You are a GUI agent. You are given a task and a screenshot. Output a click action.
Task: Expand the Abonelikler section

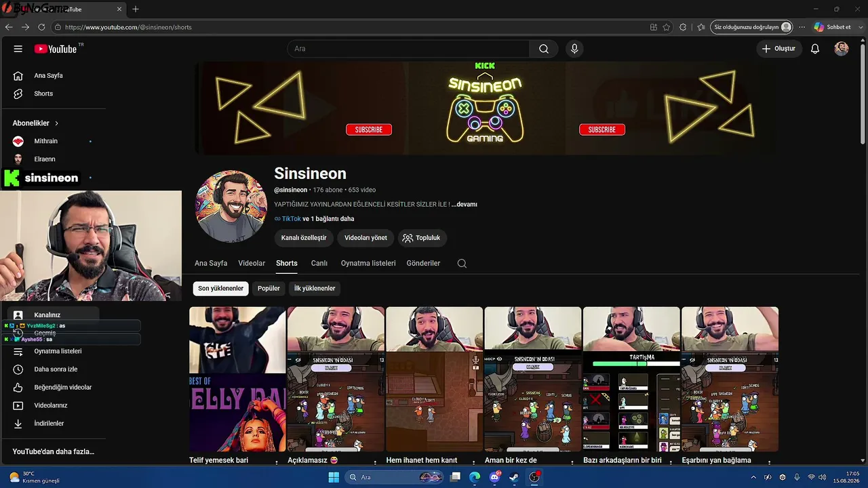click(x=36, y=123)
